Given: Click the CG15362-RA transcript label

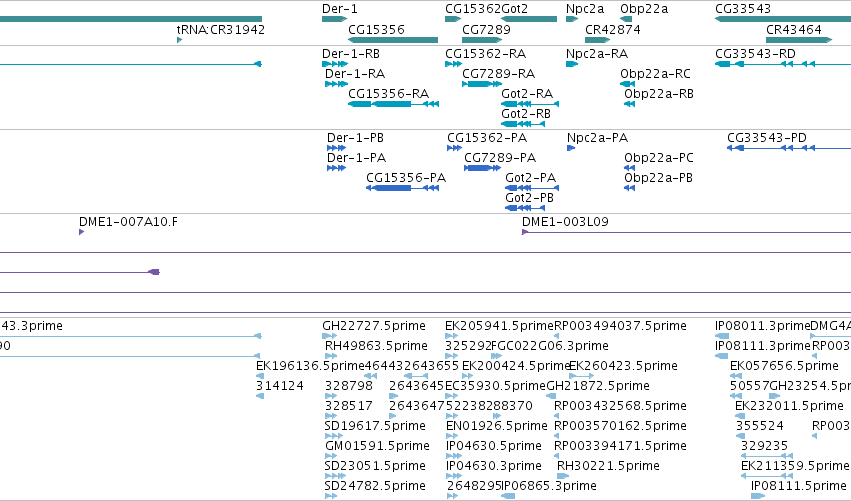Looking at the screenshot, I should coord(486,54).
